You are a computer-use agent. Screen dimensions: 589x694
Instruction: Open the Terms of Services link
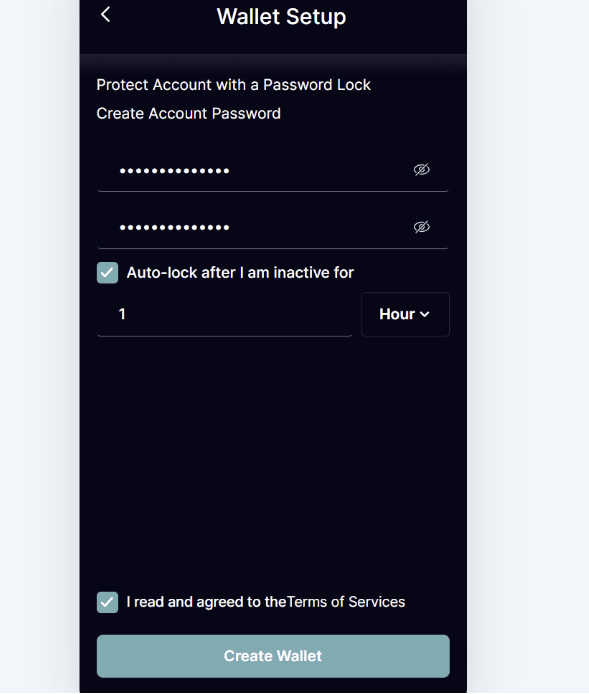(346, 602)
